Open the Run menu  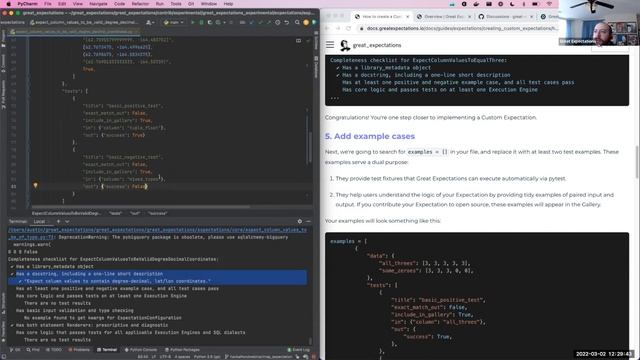tap(160, 4)
